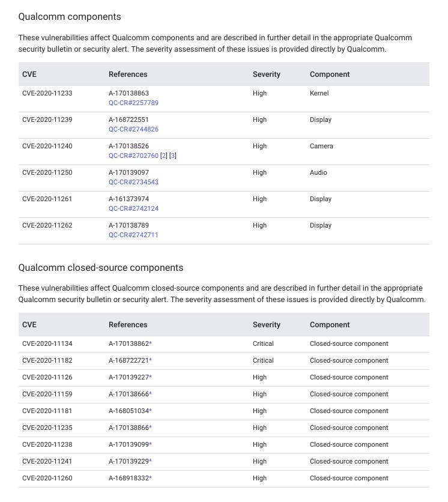Click the CVE-2020-11233 table cell
This screenshot has height=502, width=448.
click(x=47, y=94)
